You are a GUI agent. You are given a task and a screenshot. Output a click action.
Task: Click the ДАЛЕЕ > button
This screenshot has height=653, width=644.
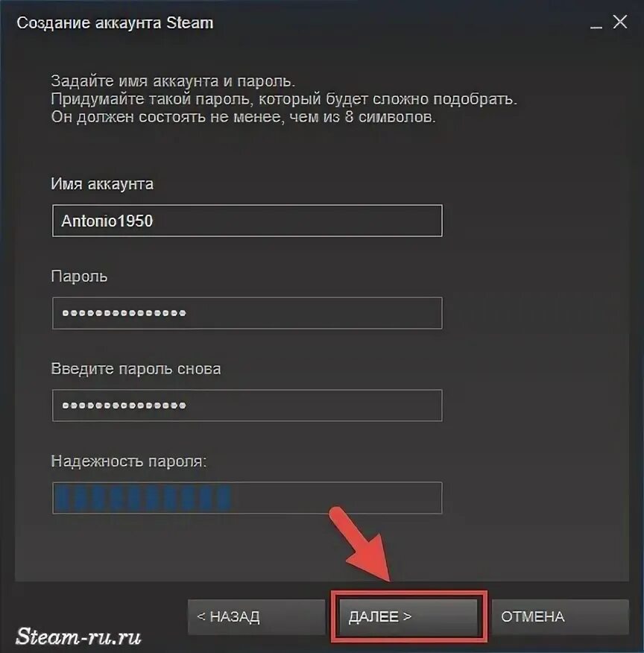[x=408, y=616]
